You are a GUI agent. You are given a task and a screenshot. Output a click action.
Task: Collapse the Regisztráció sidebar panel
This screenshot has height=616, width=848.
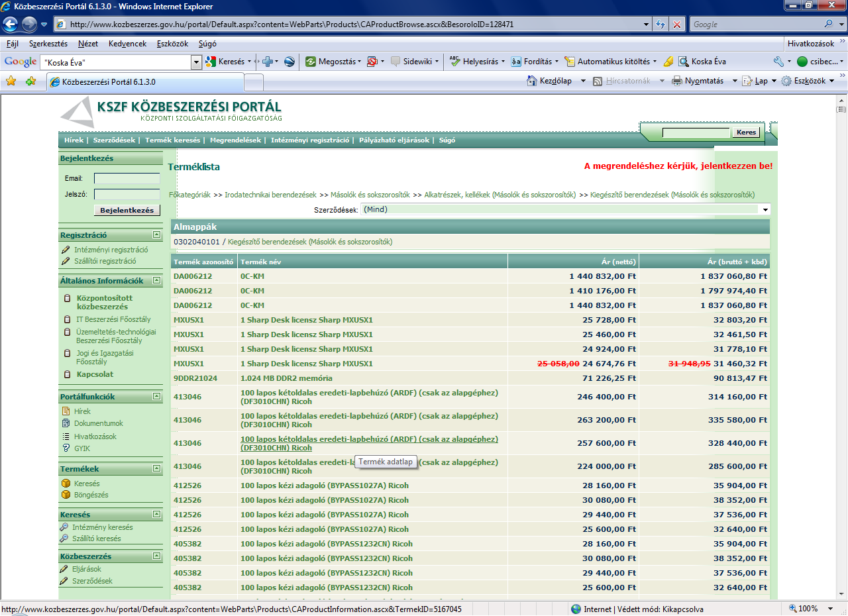click(x=156, y=235)
